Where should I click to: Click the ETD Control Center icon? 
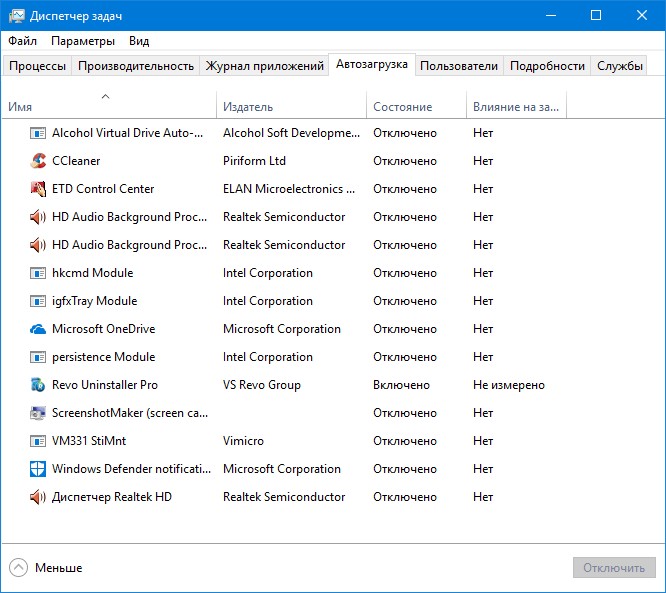[38, 189]
